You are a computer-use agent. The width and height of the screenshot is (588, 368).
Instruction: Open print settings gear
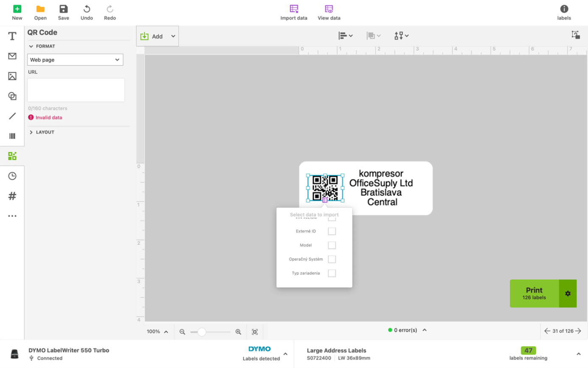point(568,293)
